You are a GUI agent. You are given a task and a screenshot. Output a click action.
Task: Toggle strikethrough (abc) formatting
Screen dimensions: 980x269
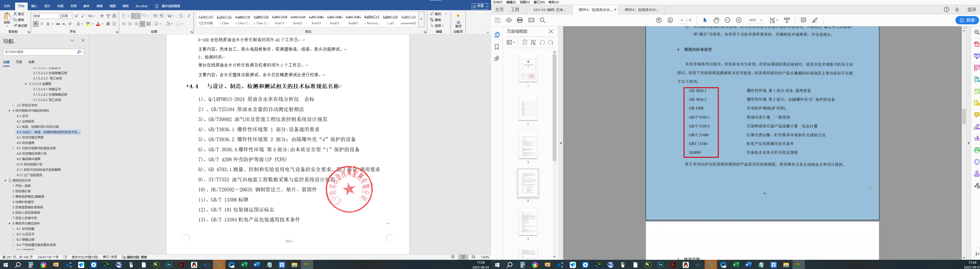[58, 24]
